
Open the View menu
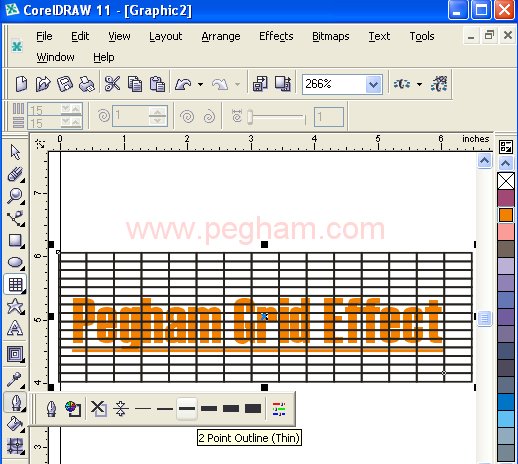coord(119,36)
